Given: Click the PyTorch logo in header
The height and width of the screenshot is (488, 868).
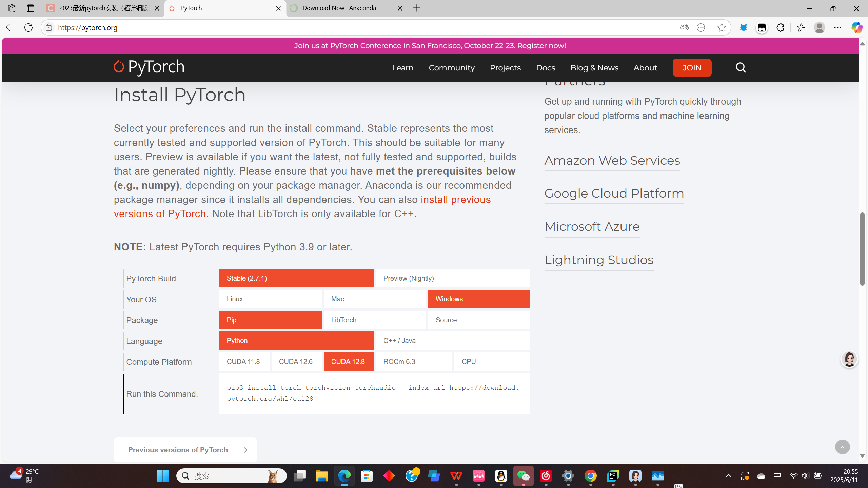Looking at the screenshot, I should pyautogui.click(x=149, y=67).
